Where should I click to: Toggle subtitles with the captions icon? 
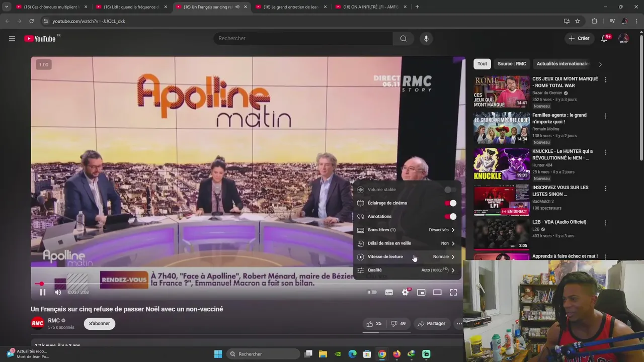(x=389, y=292)
